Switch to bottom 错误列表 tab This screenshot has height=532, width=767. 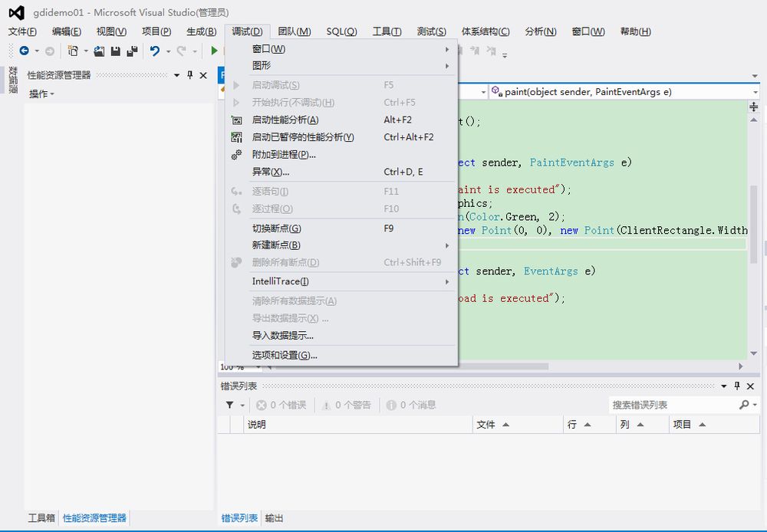click(239, 518)
